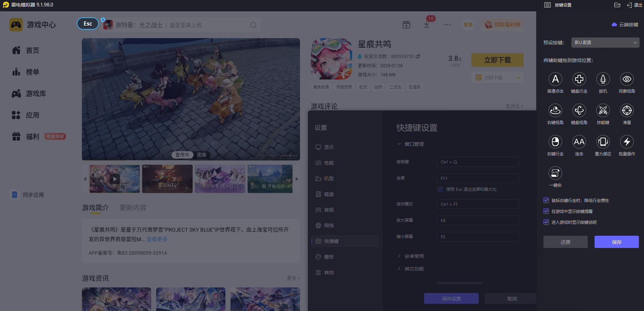This screenshot has height=311, width=644.
Task: Toggle 在游戏中显示按键提醒 checkbox
Action: coord(546,211)
